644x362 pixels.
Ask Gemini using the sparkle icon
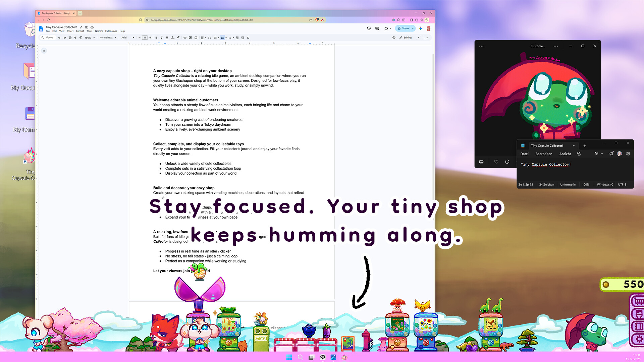click(420, 28)
